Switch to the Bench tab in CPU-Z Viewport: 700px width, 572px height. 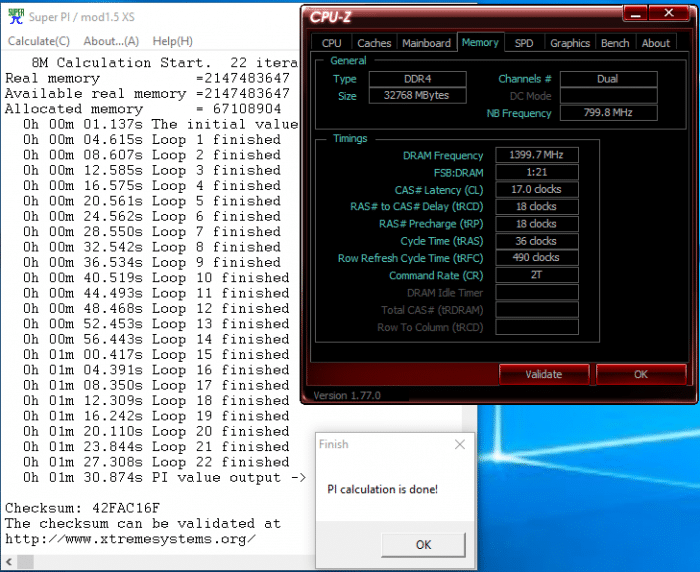pyautogui.click(x=615, y=43)
